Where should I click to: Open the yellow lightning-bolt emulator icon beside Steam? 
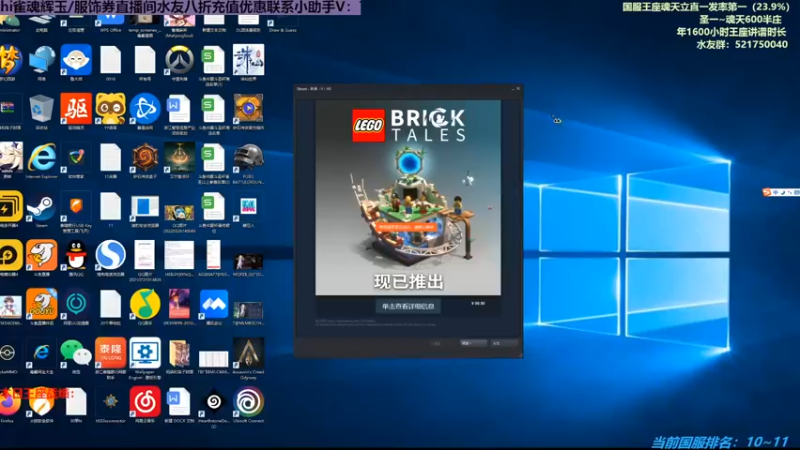click(10, 207)
